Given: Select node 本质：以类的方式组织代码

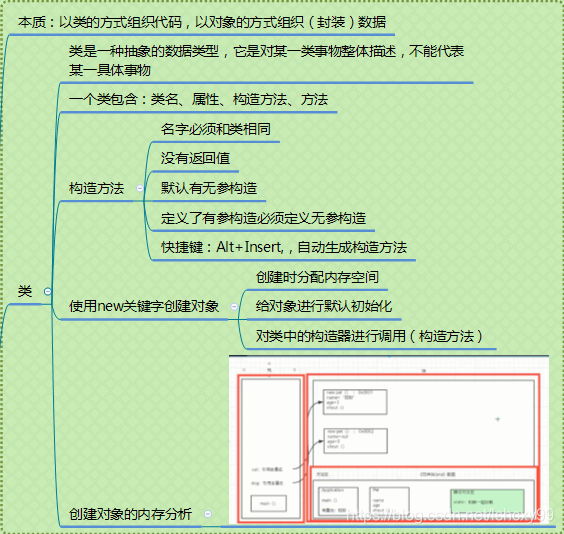Looking at the screenshot, I should point(202,22).
